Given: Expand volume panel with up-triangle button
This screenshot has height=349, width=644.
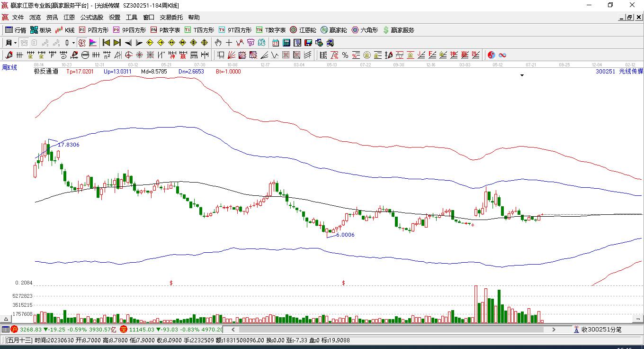Looking at the screenshot, I should tap(7, 319).
